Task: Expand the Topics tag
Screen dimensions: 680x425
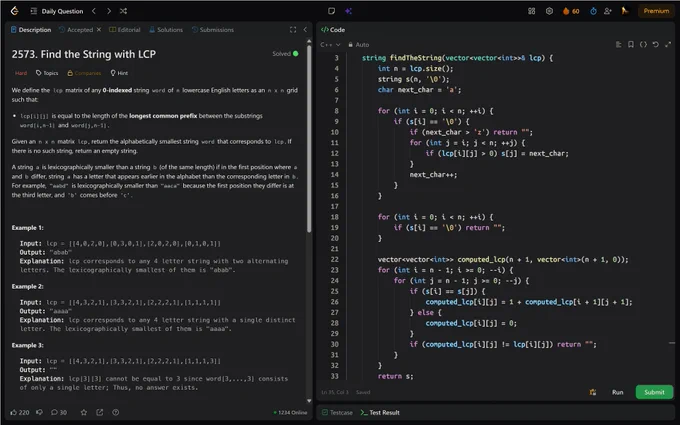Action: 47,73
